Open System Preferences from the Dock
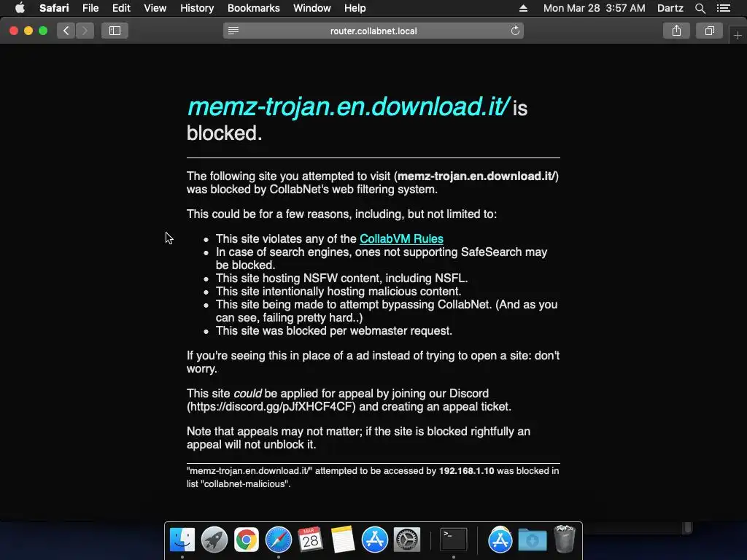This screenshot has height=560, width=747. point(407,540)
